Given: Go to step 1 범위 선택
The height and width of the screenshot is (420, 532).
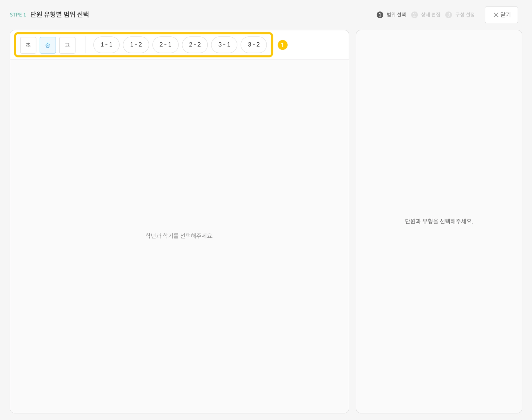Looking at the screenshot, I should [x=396, y=15].
